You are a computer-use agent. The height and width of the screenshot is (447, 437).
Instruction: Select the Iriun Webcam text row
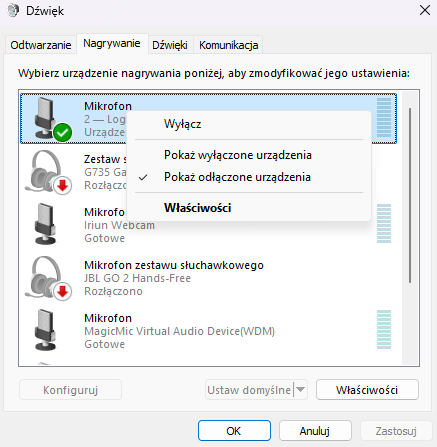[x=119, y=225]
